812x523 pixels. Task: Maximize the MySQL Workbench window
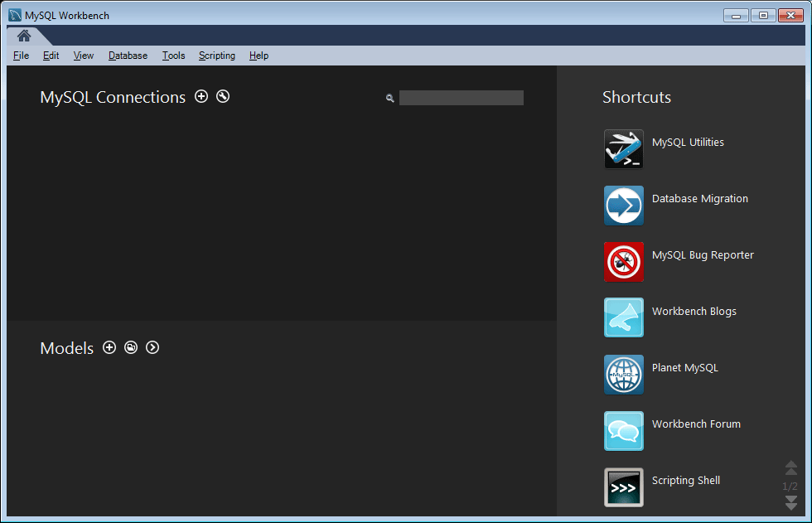[x=763, y=16]
